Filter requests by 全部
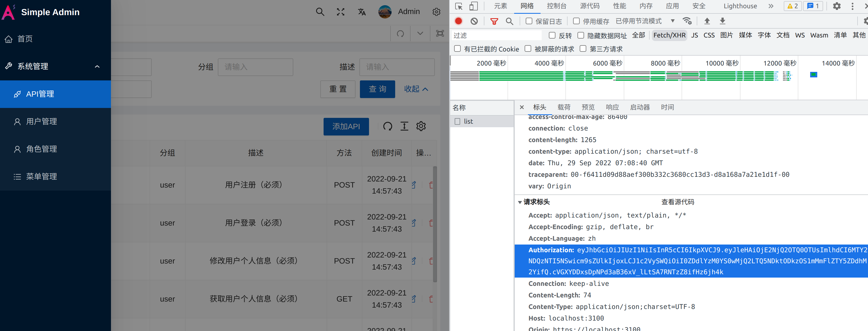868x331 pixels. point(639,35)
